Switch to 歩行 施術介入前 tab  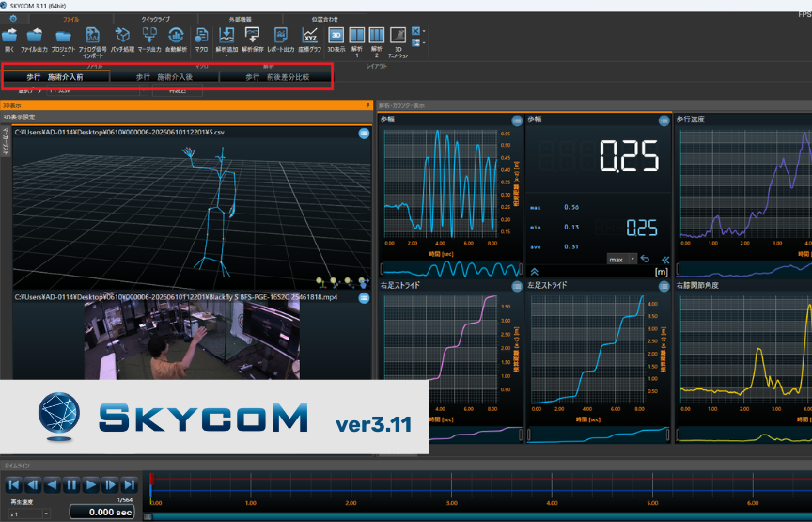[55, 77]
